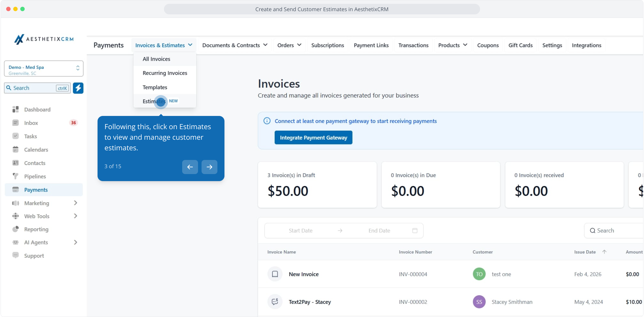Click the lightning bolt quick actions icon

pyautogui.click(x=78, y=88)
